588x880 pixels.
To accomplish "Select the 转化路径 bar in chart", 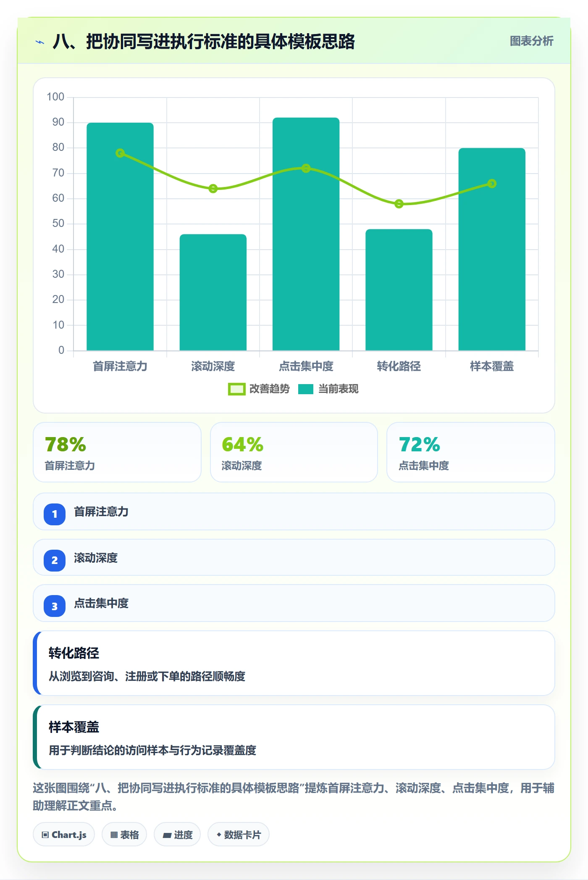I will 399,290.
